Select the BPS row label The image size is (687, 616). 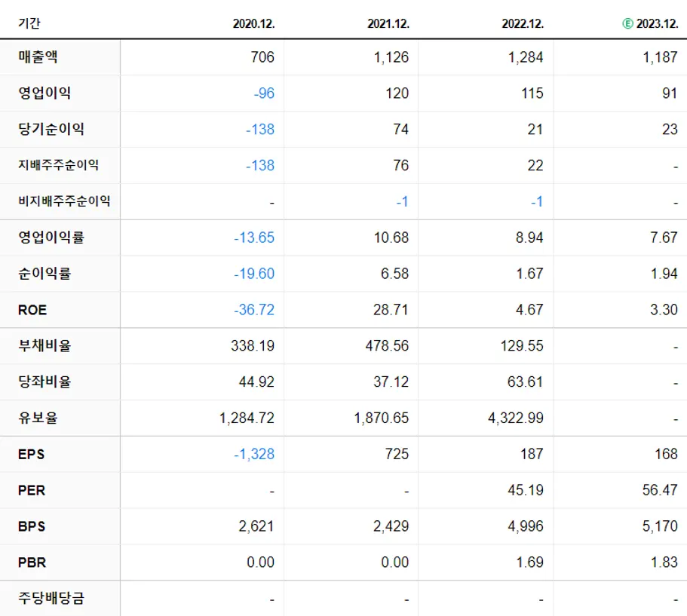coord(32,526)
